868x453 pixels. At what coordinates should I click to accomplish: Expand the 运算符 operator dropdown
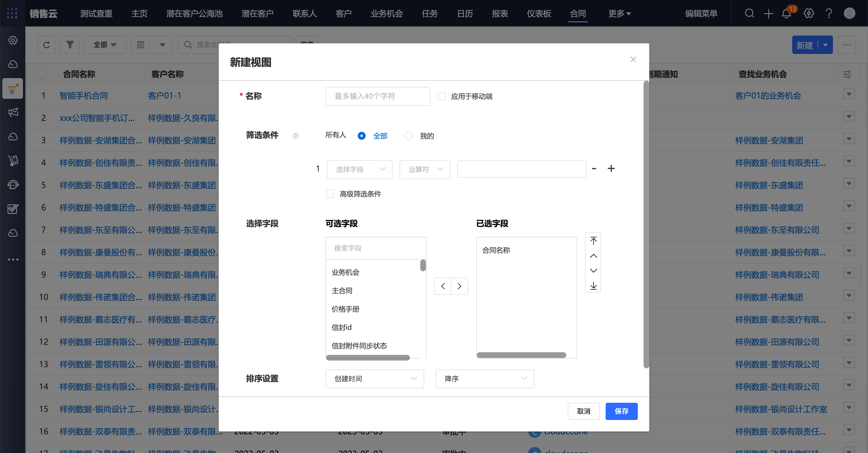(425, 169)
